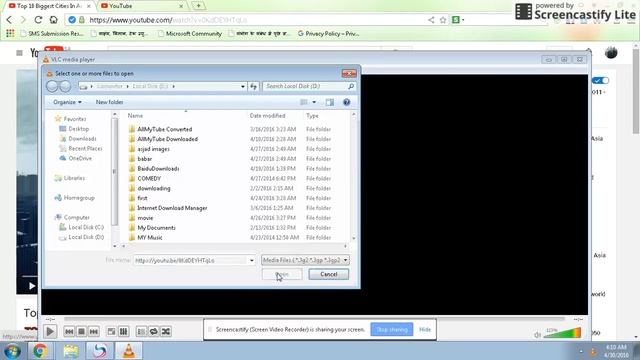Viewport: 640px width, 360px height.
Task: Select Downloads in the sidebar
Action: (78, 138)
